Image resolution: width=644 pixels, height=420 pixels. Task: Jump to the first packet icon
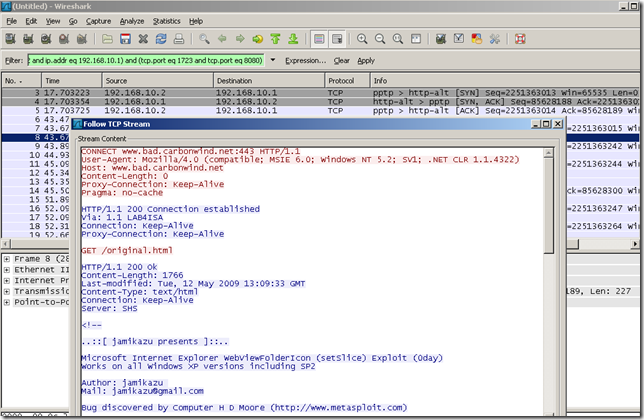coord(275,39)
